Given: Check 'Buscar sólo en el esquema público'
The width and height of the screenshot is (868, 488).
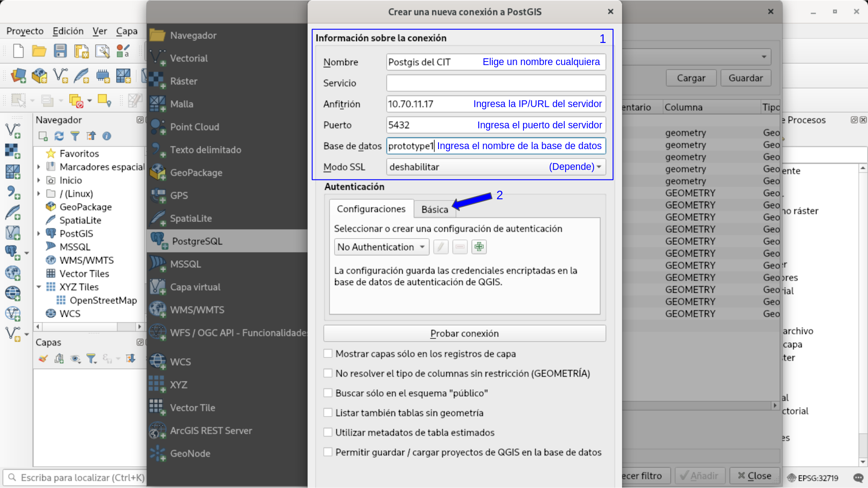Looking at the screenshot, I should (x=328, y=393).
